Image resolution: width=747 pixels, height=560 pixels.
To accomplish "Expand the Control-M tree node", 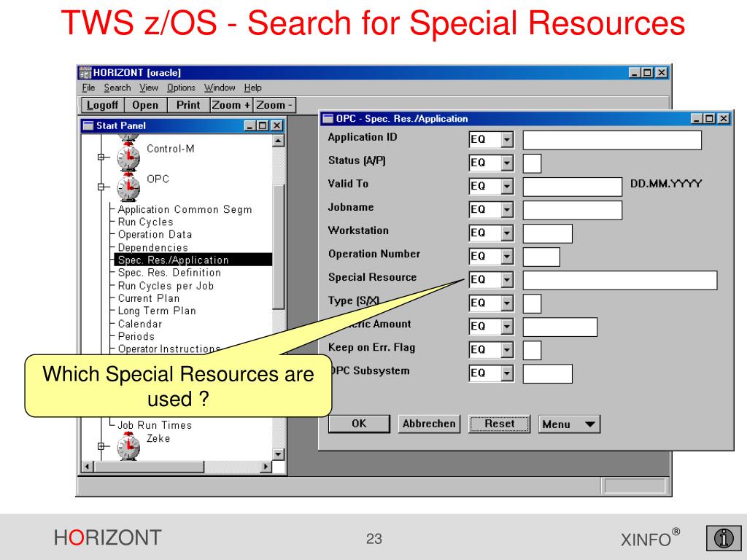I will 101,157.
